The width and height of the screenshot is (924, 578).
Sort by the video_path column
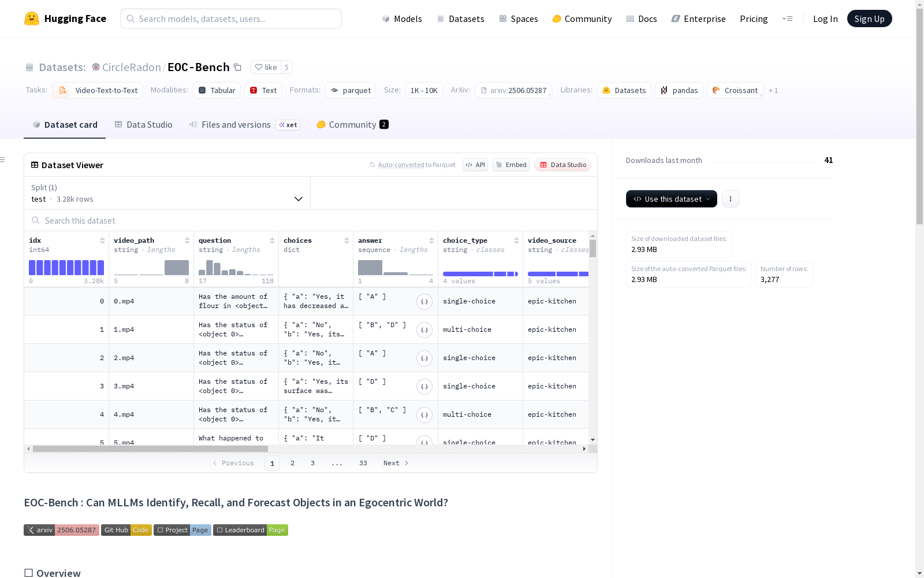click(x=187, y=240)
